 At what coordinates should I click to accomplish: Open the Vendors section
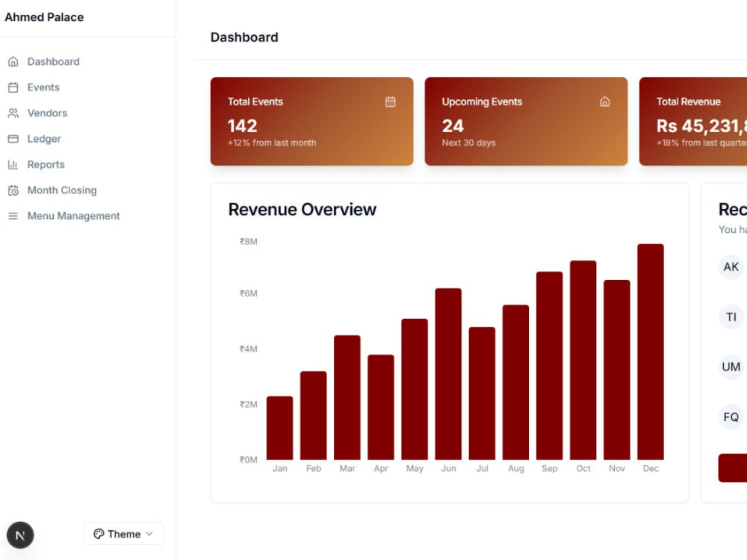click(x=47, y=113)
